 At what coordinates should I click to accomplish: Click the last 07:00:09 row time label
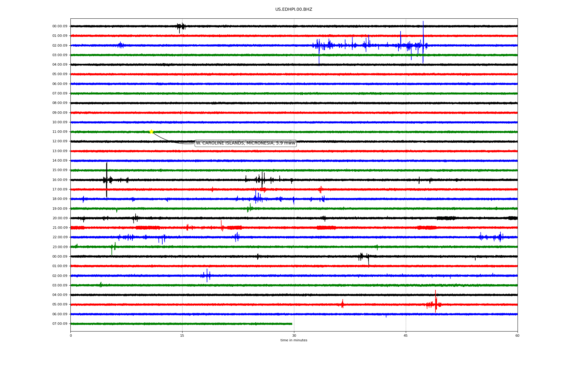(x=60, y=324)
